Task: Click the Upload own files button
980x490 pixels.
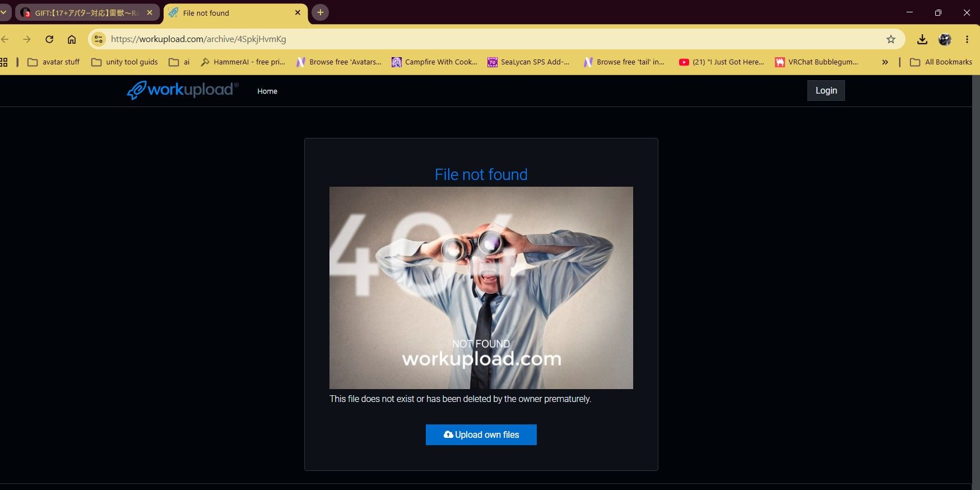Action: (481, 434)
